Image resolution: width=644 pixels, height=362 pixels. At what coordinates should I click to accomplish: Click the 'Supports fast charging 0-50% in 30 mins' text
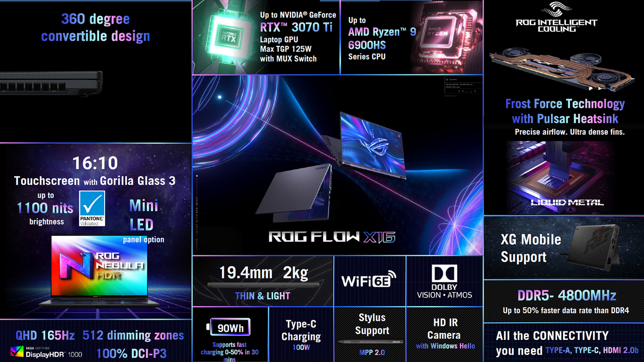tap(229, 352)
